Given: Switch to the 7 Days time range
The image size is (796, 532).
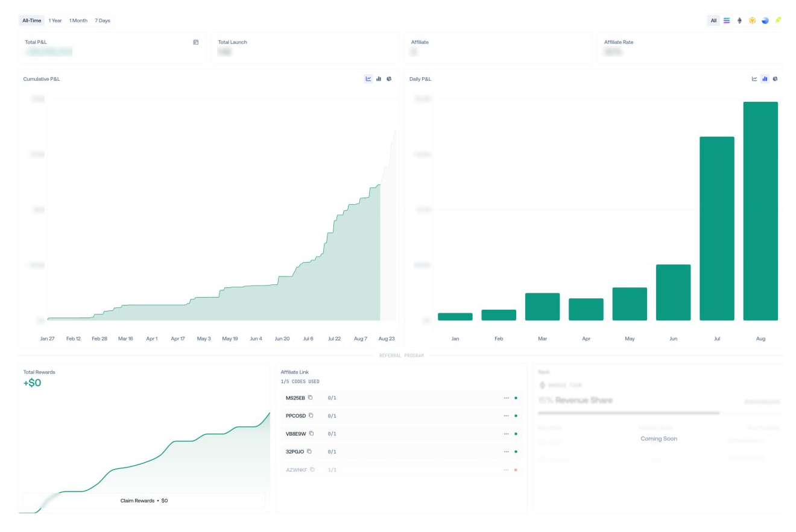Looking at the screenshot, I should click(103, 20).
